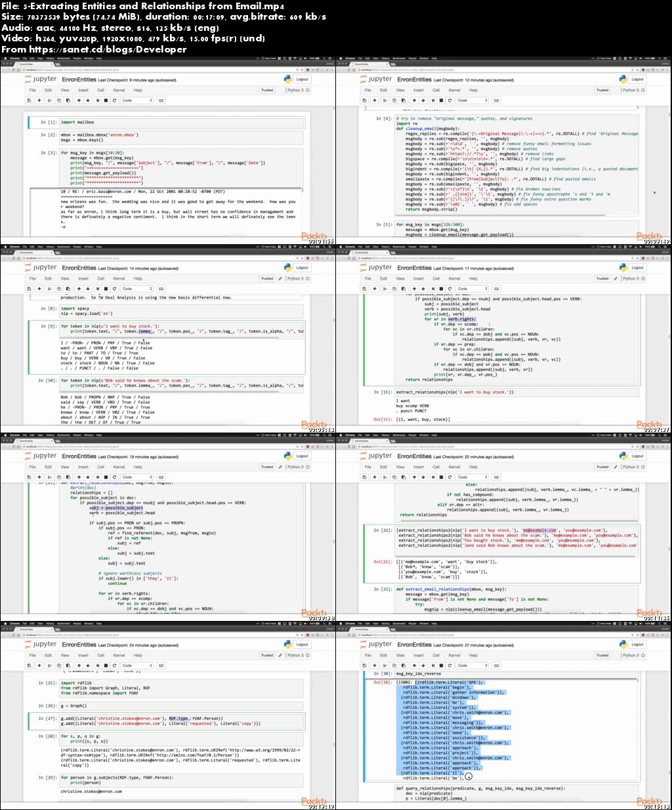Click Trusted button in the 12-minutes-ago notebook
The image size is (672, 810).
coord(602,90)
